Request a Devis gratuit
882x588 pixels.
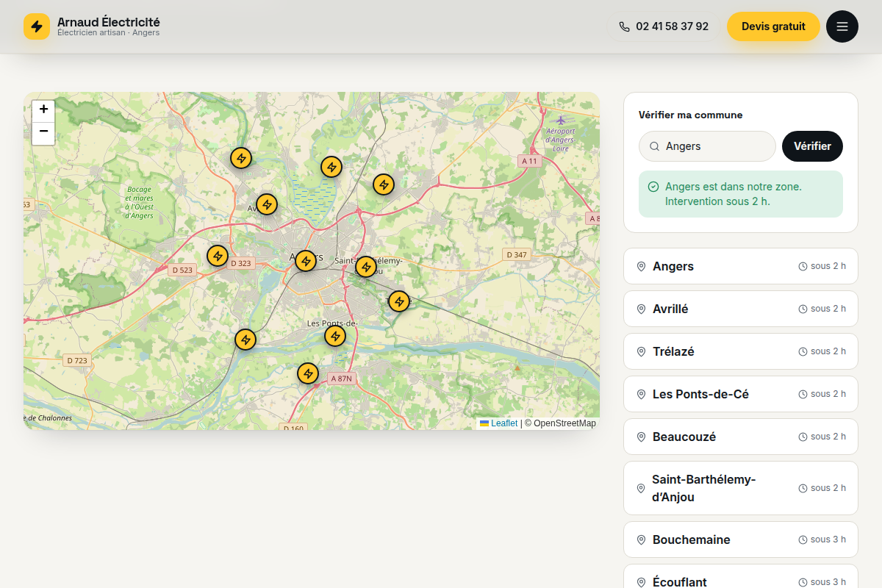pyautogui.click(x=773, y=26)
